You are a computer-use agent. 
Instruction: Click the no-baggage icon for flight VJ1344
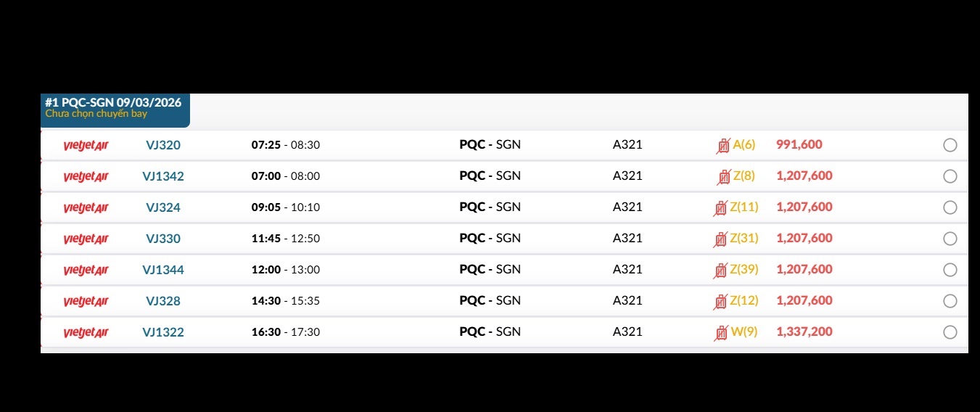click(720, 271)
